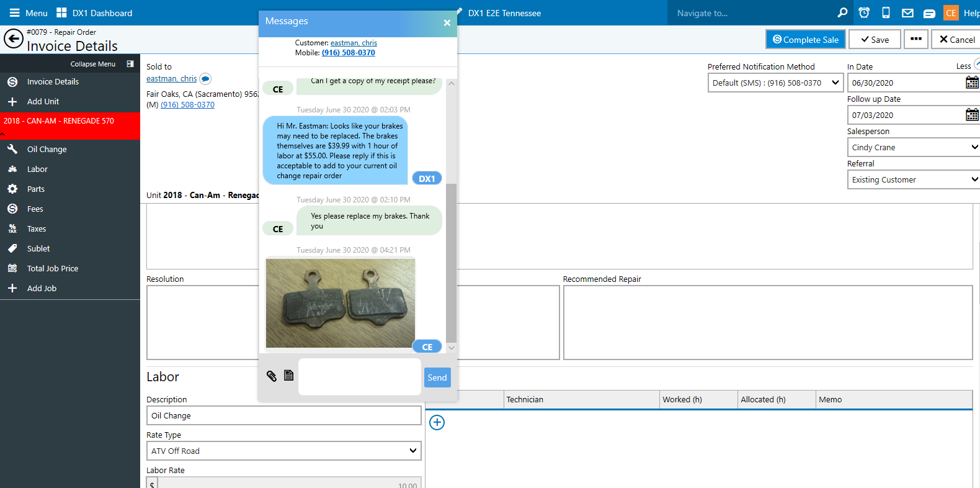Click the (916) 508-0370 link under Sold to
The image size is (980, 488).
coord(187,105)
